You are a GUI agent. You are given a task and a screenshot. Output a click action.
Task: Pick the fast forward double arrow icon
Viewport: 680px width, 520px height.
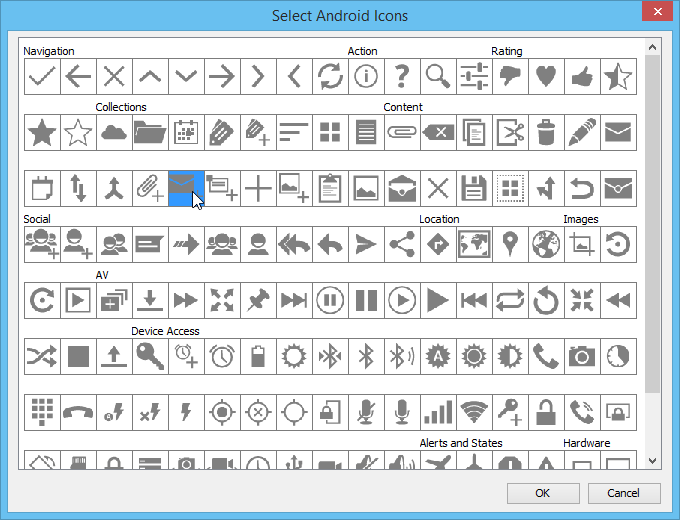186,300
